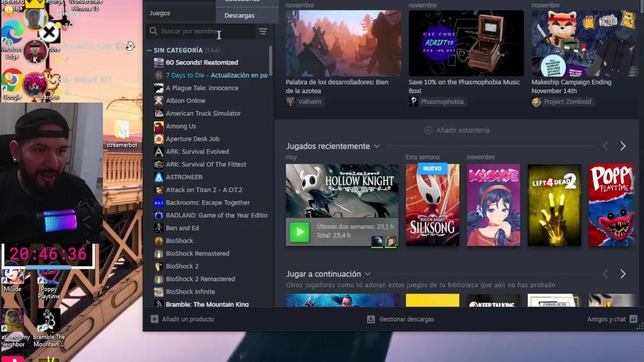Open the Hollow Knight banner
644x362 pixels.
click(342, 191)
